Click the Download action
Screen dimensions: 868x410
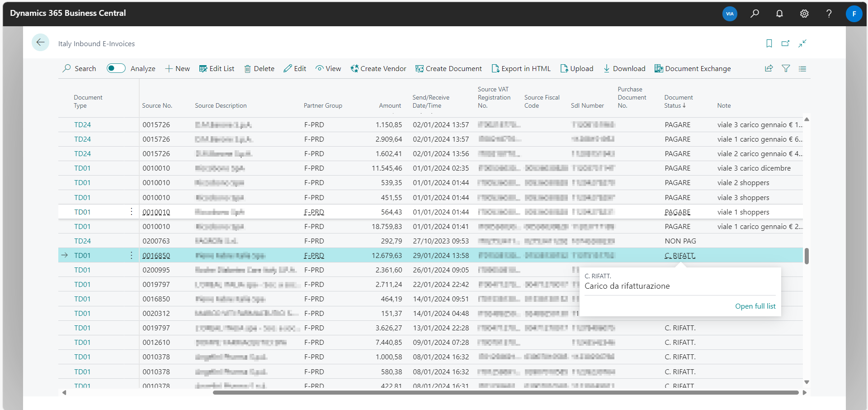(624, 69)
